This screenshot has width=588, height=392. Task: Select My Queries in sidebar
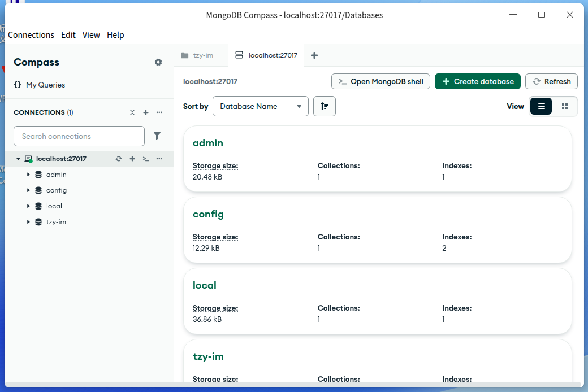coord(45,85)
